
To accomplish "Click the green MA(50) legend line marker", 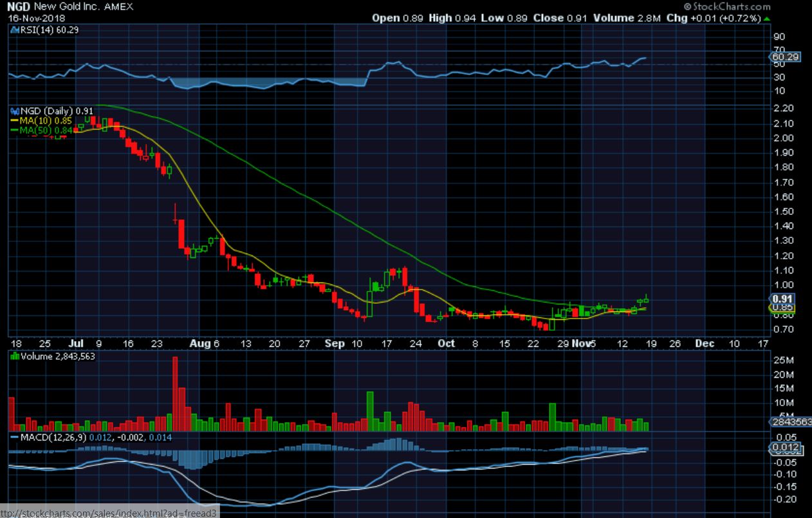I will [x=12, y=131].
